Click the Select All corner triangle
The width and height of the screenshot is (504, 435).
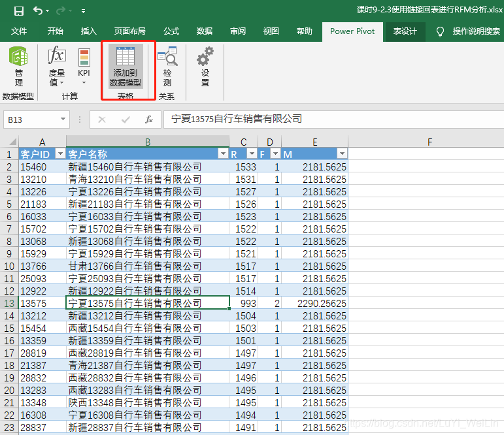[x=12, y=142]
